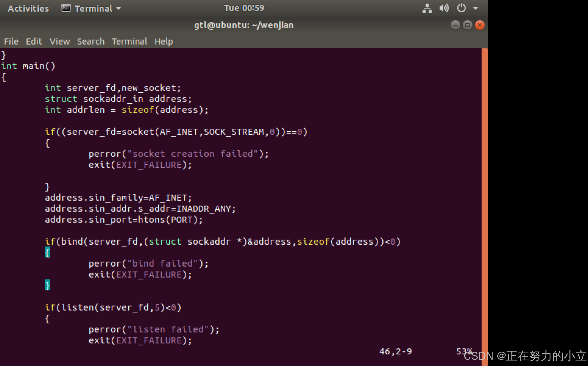The image size is (588, 366).
Task: Open the Edit menu
Action: point(34,41)
